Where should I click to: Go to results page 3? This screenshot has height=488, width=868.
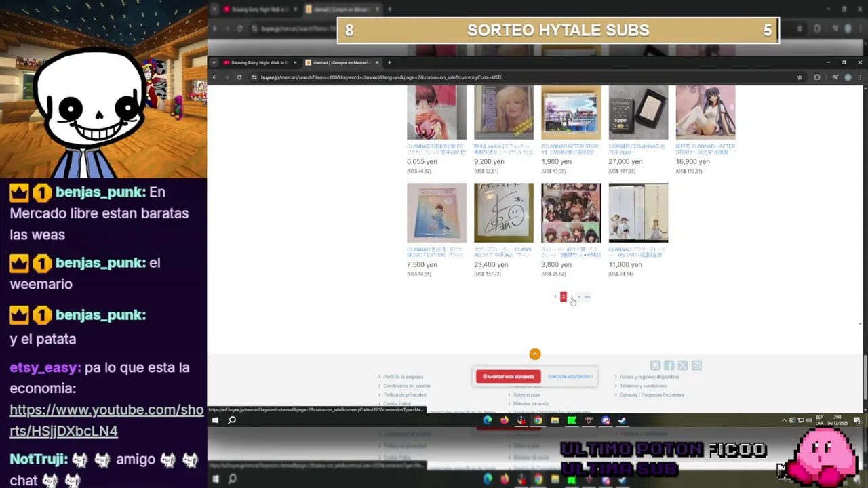[x=572, y=297]
